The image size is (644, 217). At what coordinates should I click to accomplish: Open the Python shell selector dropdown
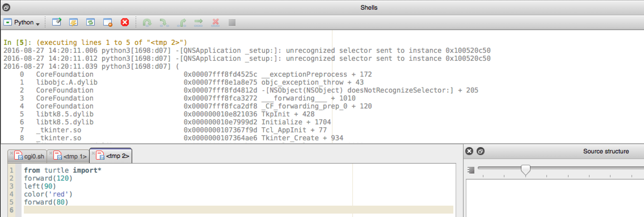pos(22,22)
